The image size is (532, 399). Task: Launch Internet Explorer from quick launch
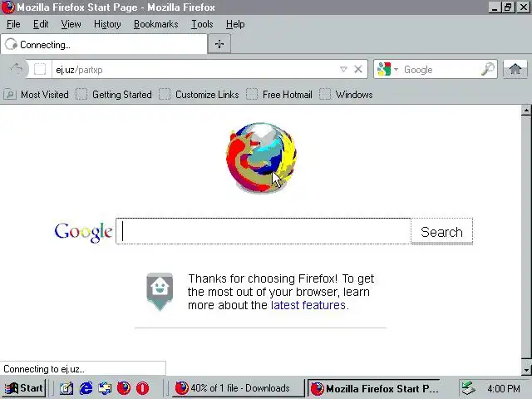[x=86, y=388]
